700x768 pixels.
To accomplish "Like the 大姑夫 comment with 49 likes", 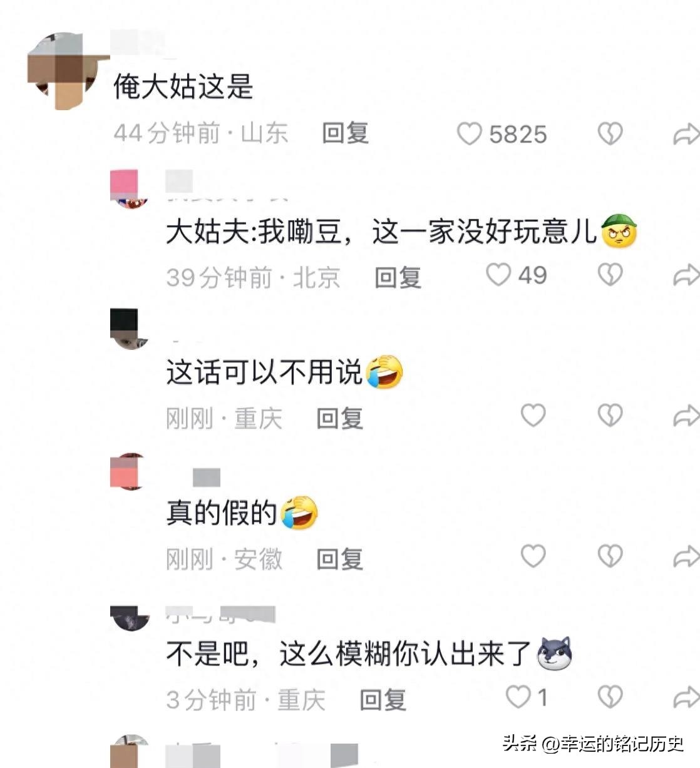I will click(499, 274).
